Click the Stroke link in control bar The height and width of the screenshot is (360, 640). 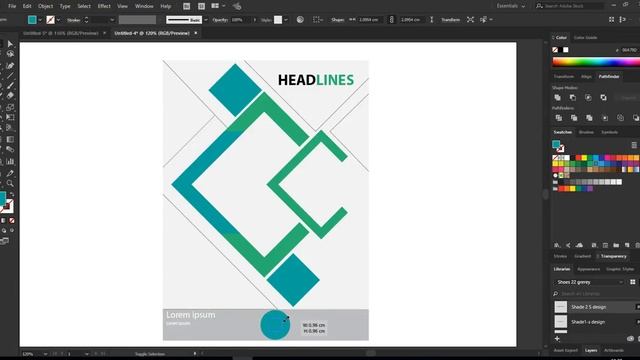[73, 20]
